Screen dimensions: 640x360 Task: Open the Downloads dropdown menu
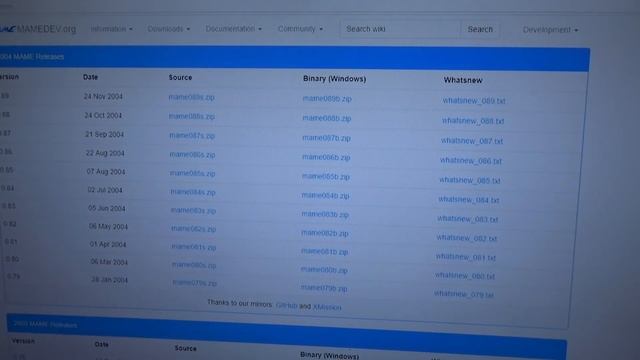click(169, 29)
